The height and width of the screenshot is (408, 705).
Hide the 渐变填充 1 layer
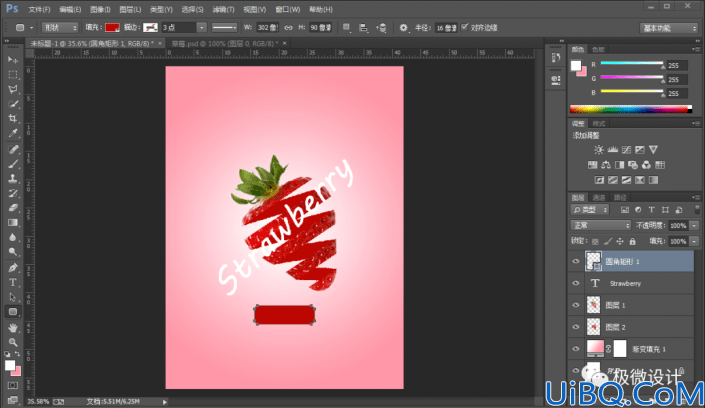(x=576, y=349)
